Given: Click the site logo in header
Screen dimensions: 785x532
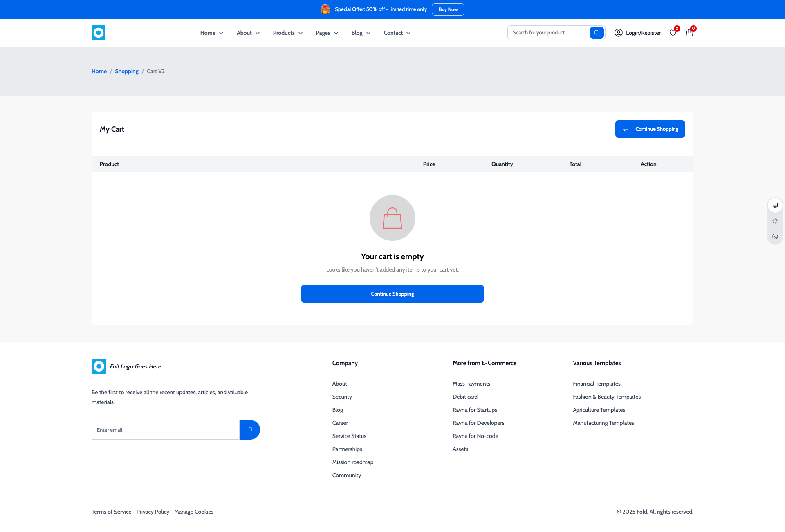Looking at the screenshot, I should coord(99,33).
